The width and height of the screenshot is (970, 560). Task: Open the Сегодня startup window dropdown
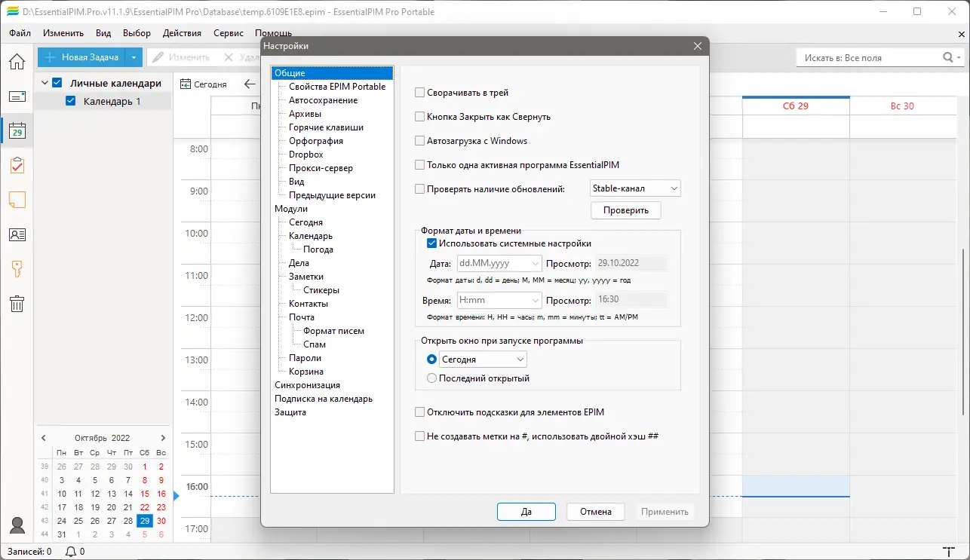483,360
